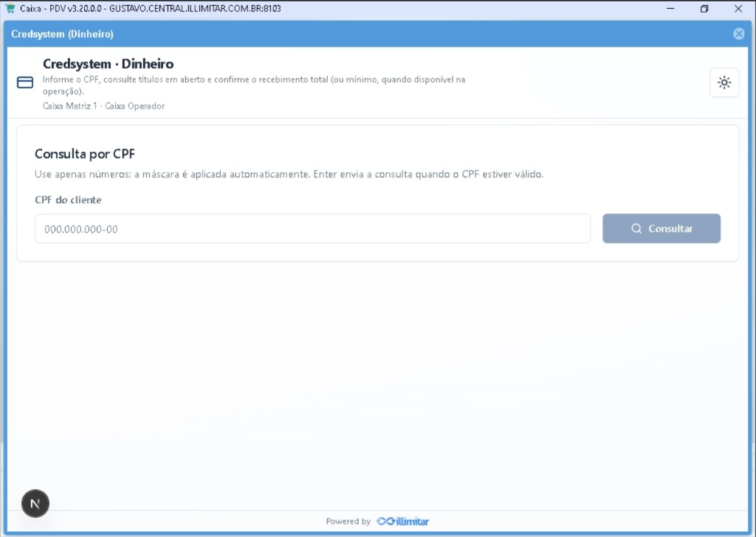
Task: Click the "CPF do cliente" field label
Action: coord(68,199)
